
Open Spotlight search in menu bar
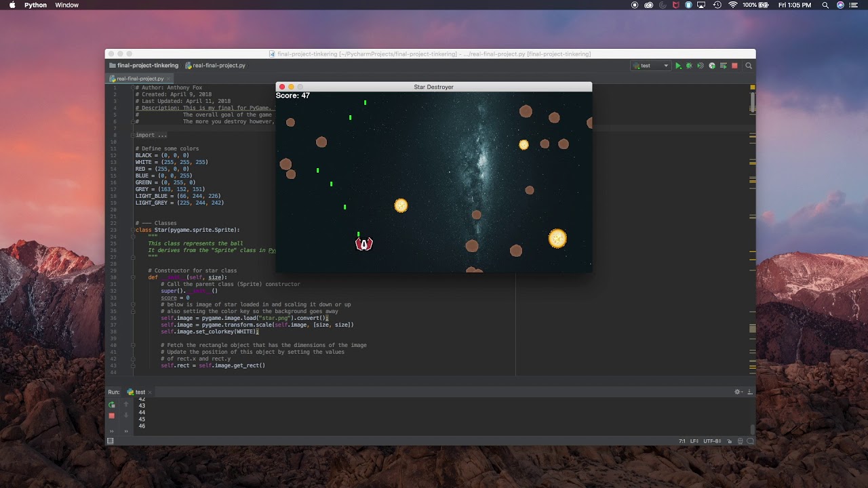(x=825, y=5)
